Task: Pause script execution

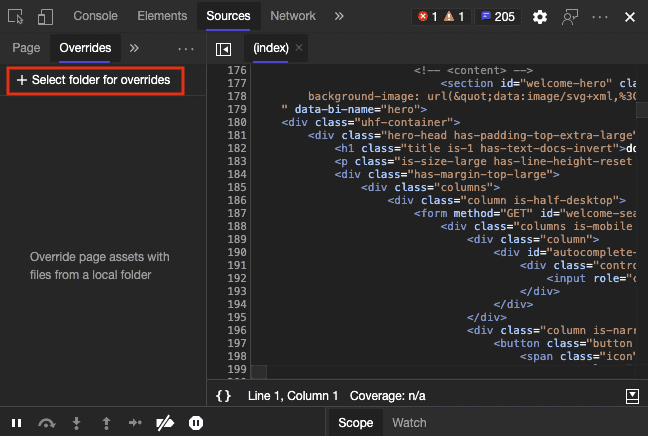Action: (x=17, y=423)
